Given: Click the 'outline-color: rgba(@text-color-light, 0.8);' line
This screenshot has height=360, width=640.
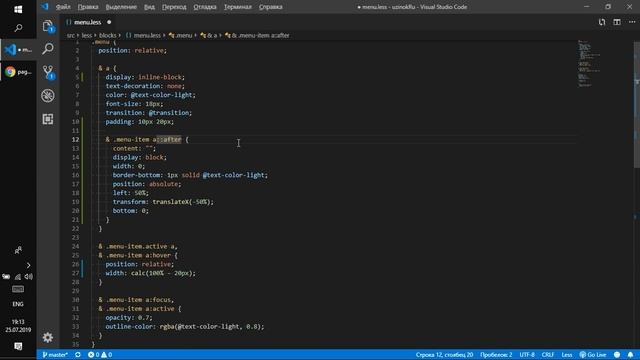Looking at the screenshot, I should tap(184, 327).
